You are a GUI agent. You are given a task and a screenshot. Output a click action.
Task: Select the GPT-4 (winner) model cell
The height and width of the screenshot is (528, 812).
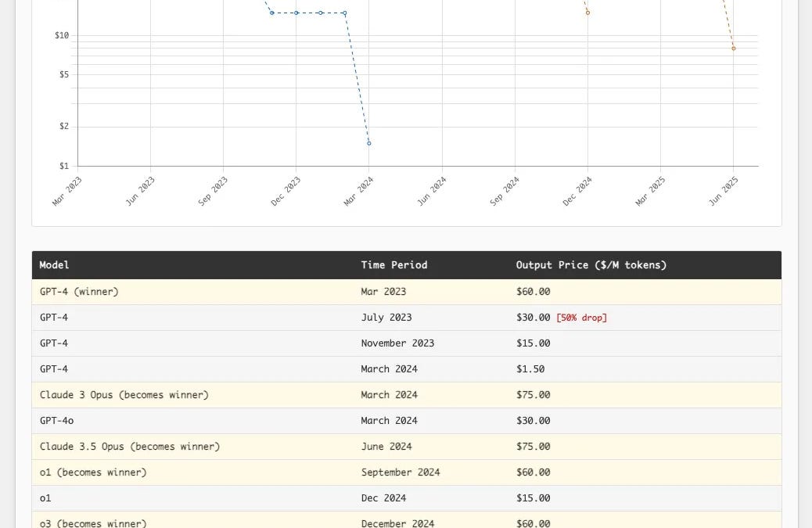79,292
